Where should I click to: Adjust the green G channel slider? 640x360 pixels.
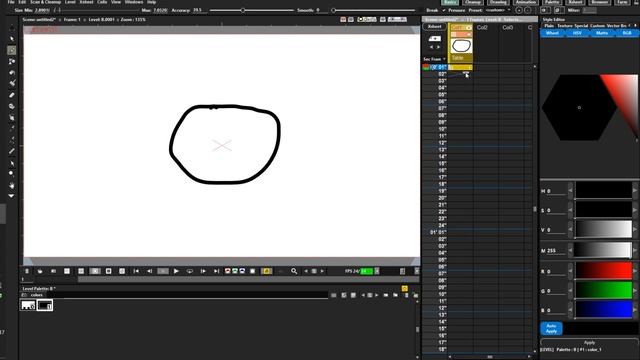[x=604, y=290]
